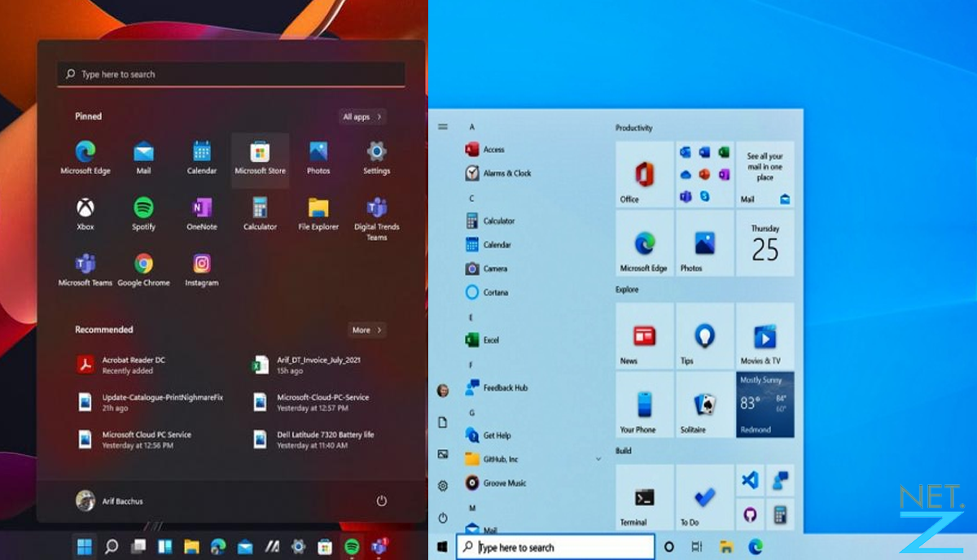
Task: Open Arif Bacchus user profile
Action: coord(109,501)
